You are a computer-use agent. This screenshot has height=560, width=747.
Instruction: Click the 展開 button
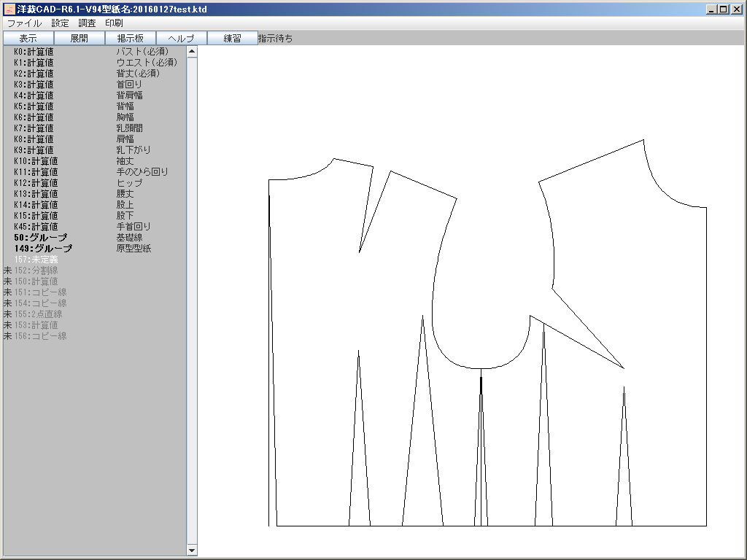coord(80,38)
